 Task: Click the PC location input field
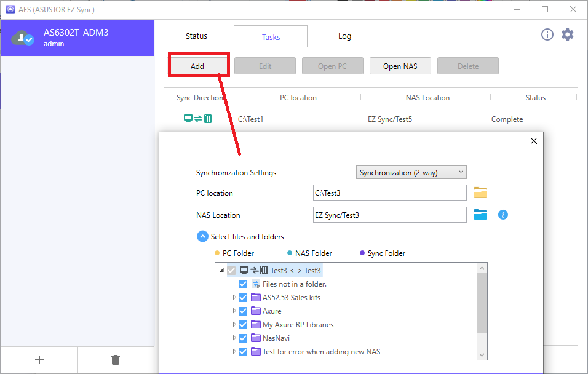pyautogui.click(x=389, y=193)
